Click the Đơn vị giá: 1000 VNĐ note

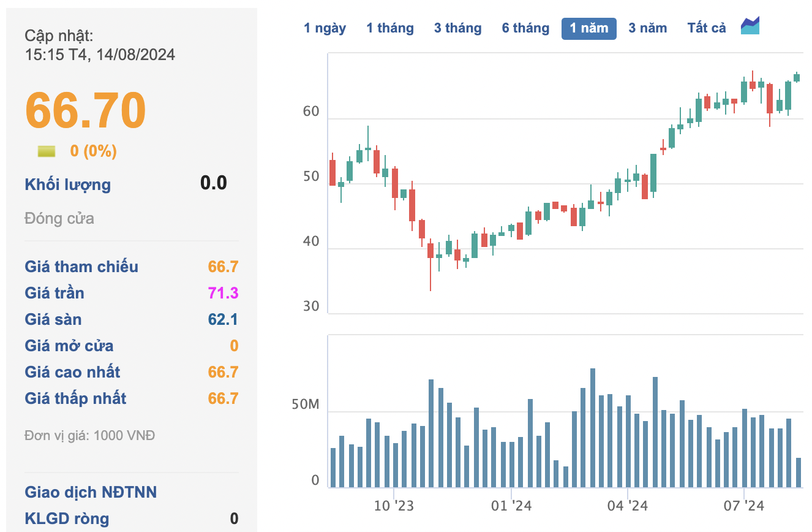(x=90, y=436)
